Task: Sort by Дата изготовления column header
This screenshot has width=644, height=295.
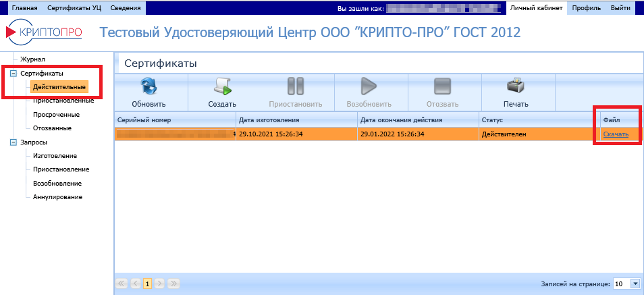Action: pyautogui.click(x=296, y=120)
